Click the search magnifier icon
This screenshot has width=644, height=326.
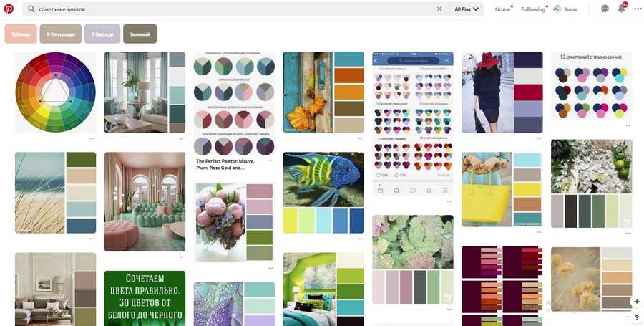31,9
